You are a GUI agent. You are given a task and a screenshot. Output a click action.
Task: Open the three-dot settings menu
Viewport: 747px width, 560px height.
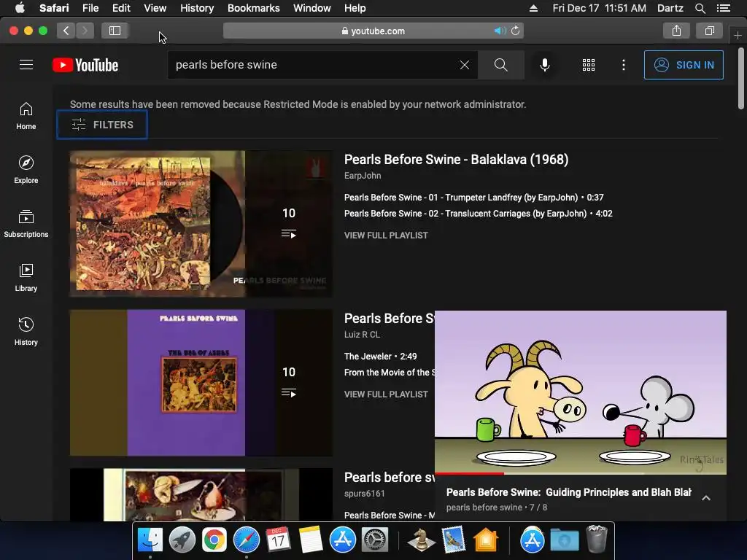click(x=623, y=65)
